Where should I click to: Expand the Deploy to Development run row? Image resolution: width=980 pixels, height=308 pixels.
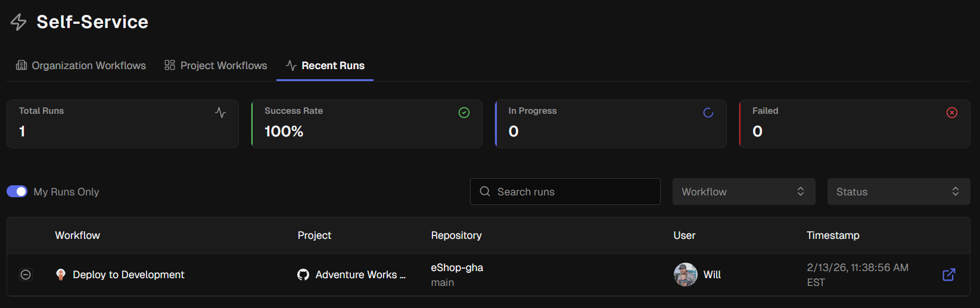[26, 275]
